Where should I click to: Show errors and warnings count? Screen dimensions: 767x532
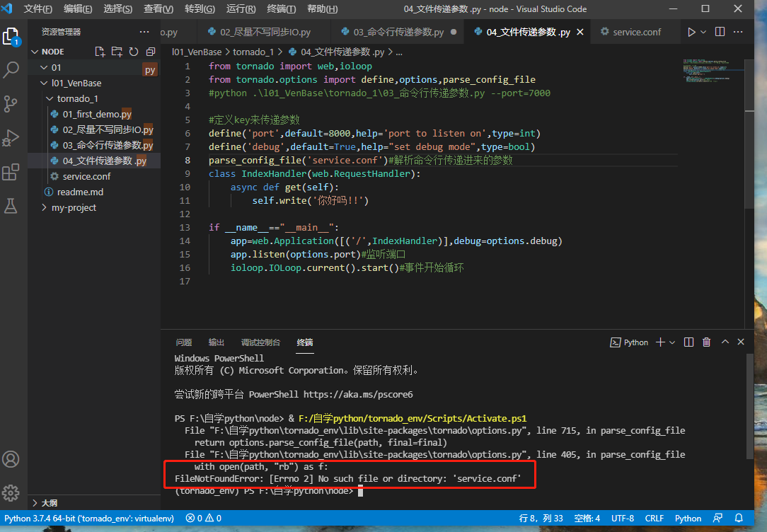point(204,519)
